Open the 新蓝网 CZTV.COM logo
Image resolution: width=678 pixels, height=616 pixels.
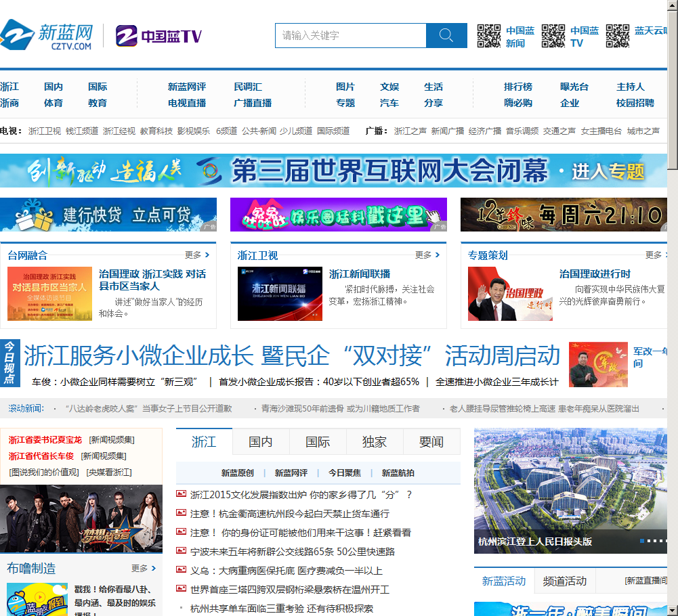[x=47, y=35]
